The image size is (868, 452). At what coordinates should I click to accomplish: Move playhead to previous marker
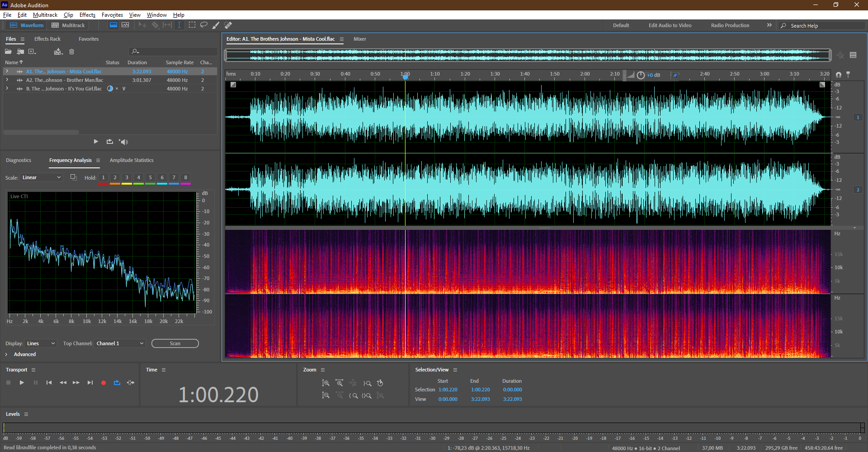pos(49,383)
